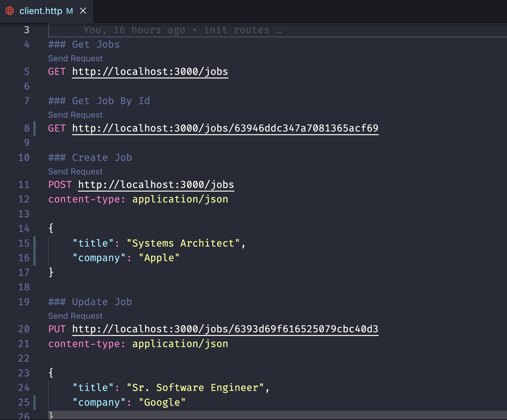
Task: Click line number 14 to select opening brace
Action: pos(24,229)
